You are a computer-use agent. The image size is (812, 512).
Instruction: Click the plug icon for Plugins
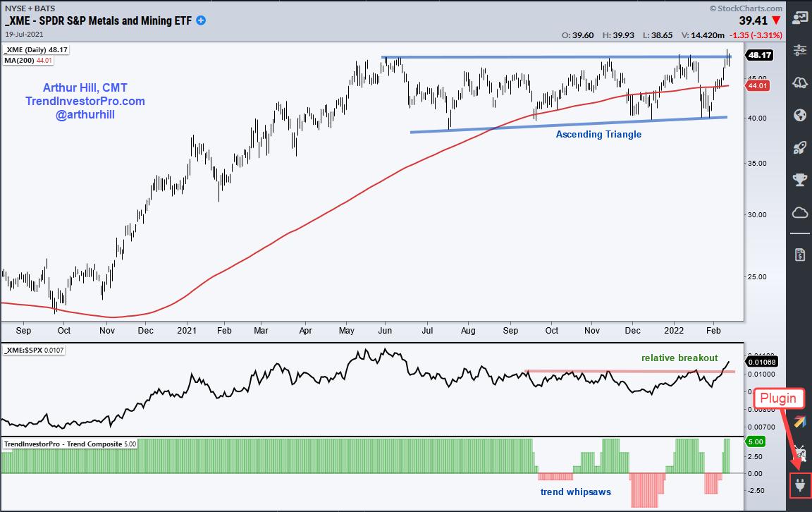(x=800, y=484)
